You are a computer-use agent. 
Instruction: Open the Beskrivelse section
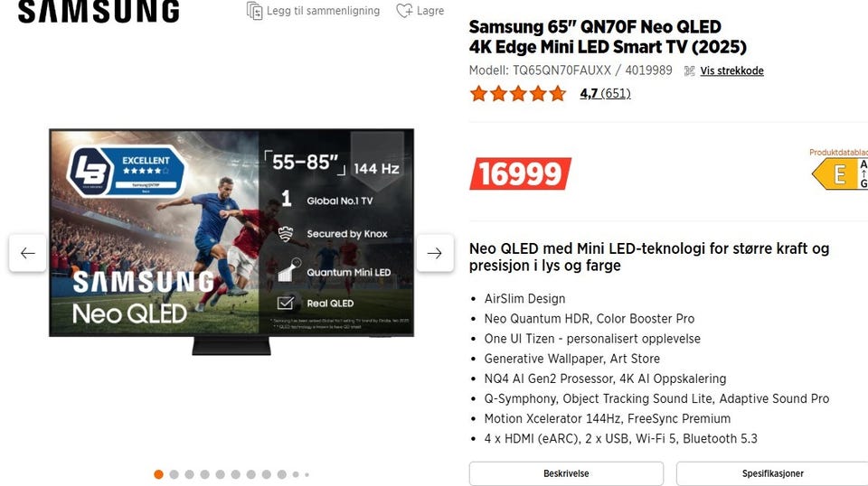tap(566, 473)
